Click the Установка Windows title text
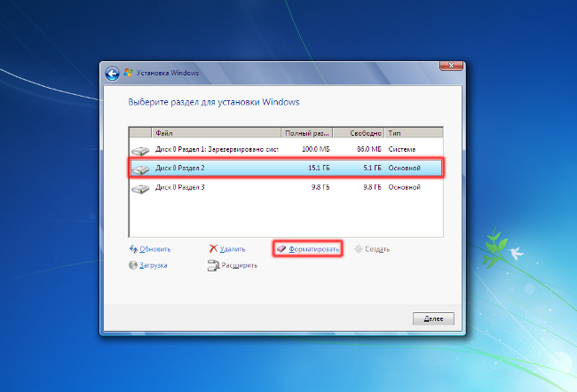The height and width of the screenshot is (392, 577). (168, 73)
